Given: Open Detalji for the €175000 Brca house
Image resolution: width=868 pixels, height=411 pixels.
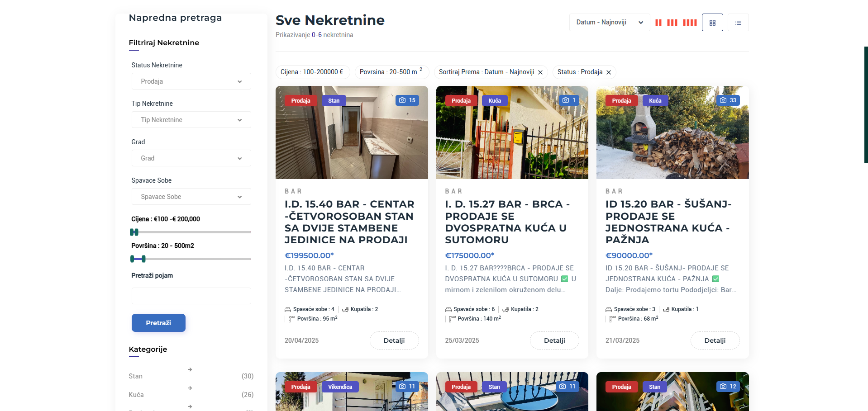Looking at the screenshot, I should tap(554, 340).
